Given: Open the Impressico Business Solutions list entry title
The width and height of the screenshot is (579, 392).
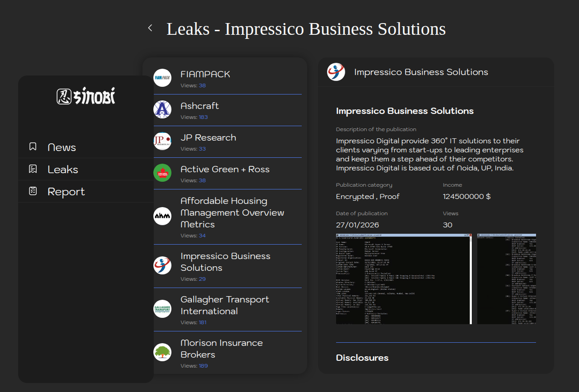Looking at the screenshot, I should (x=225, y=262).
